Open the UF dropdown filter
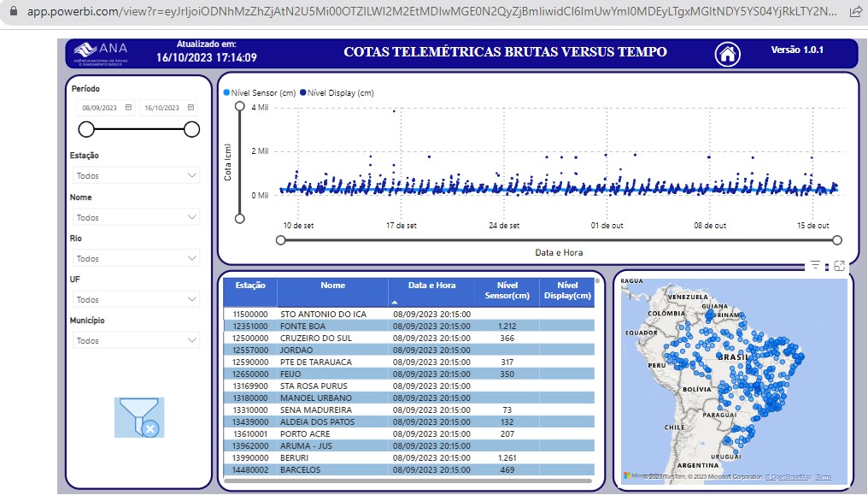 pyautogui.click(x=136, y=299)
